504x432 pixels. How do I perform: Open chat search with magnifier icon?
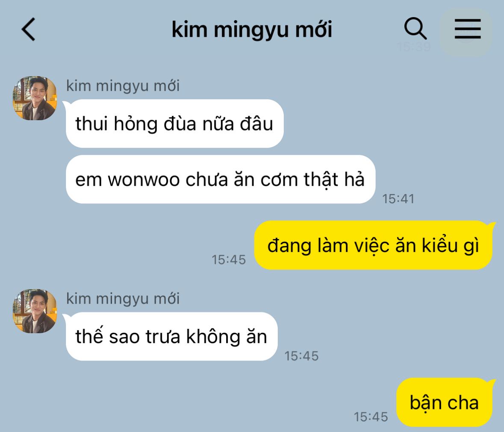[x=415, y=29]
